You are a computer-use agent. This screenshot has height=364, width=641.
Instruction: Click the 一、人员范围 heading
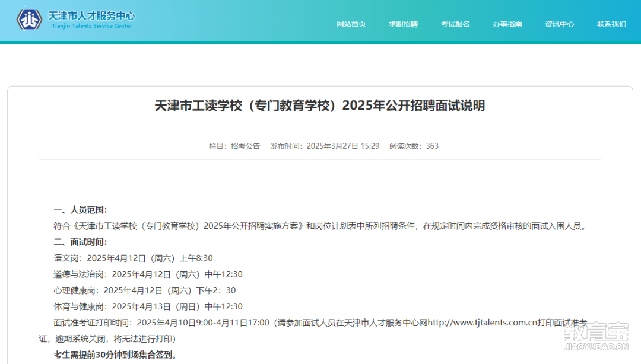click(80, 210)
